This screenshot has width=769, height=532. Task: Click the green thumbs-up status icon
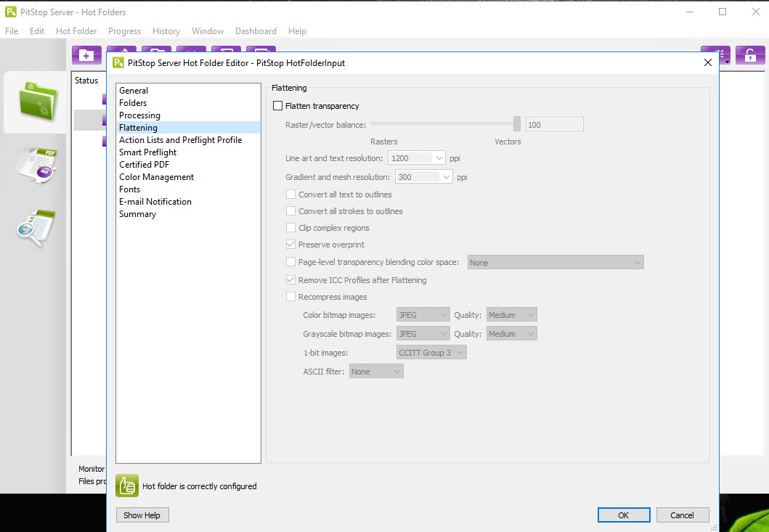(127, 486)
